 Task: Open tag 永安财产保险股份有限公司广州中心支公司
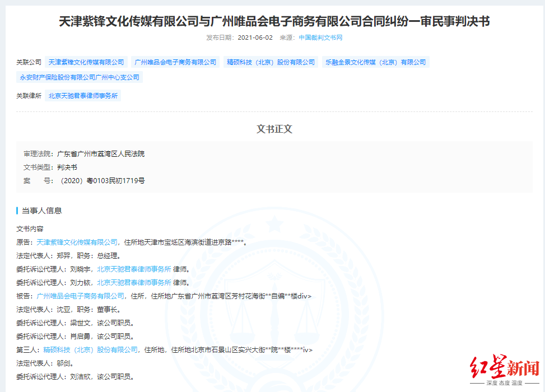click(80, 77)
